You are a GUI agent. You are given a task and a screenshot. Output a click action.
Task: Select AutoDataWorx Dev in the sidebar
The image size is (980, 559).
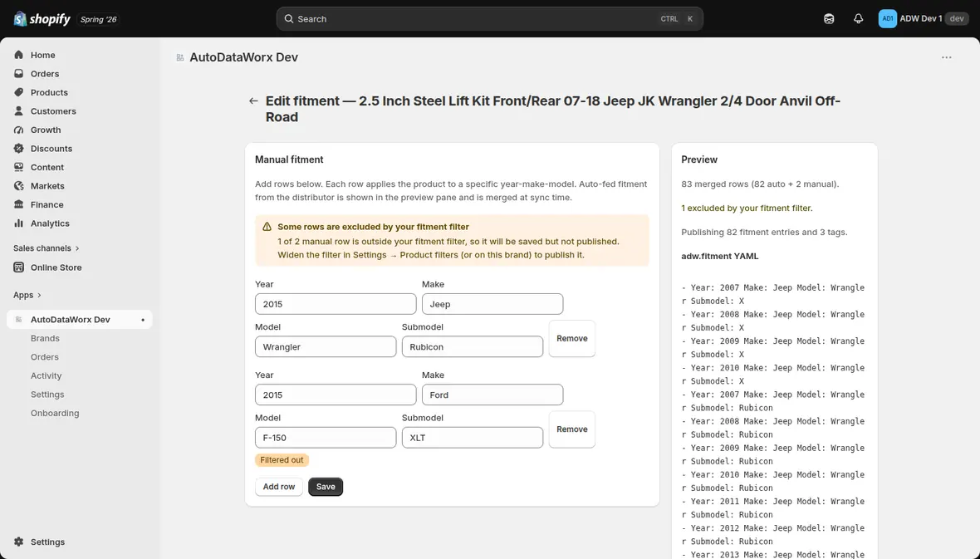click(x=80, y=320)
